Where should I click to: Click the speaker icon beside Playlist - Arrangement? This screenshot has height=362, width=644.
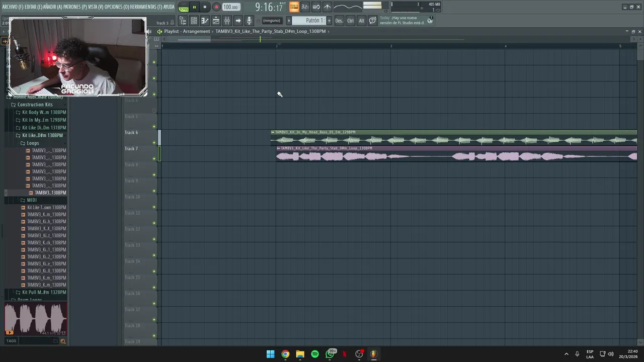(x=159, y=31)
